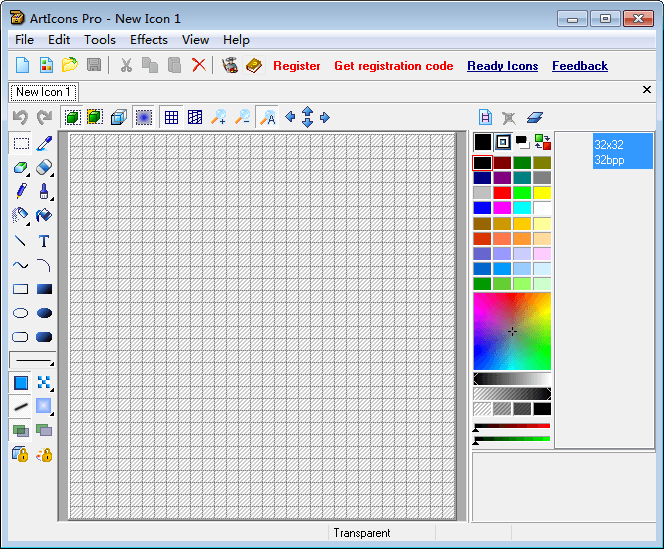
Task: Toggle the dithered pattern fill mode
Action: point(44,382)
